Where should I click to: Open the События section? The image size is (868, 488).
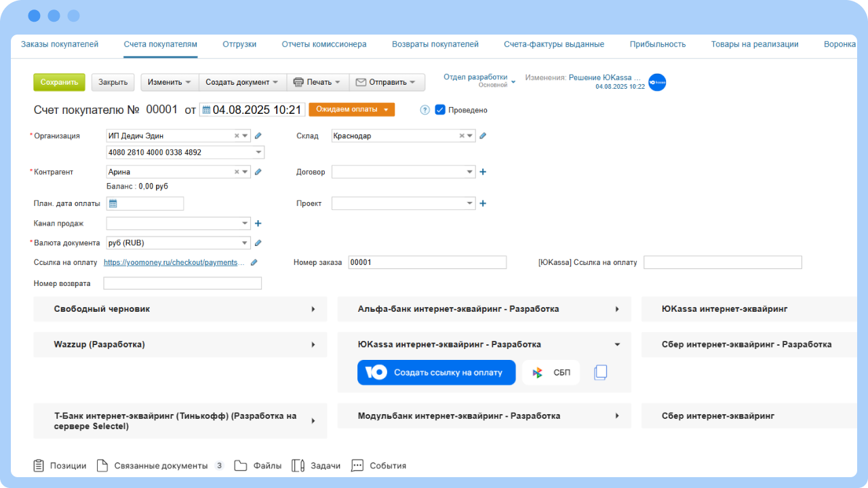378,466
